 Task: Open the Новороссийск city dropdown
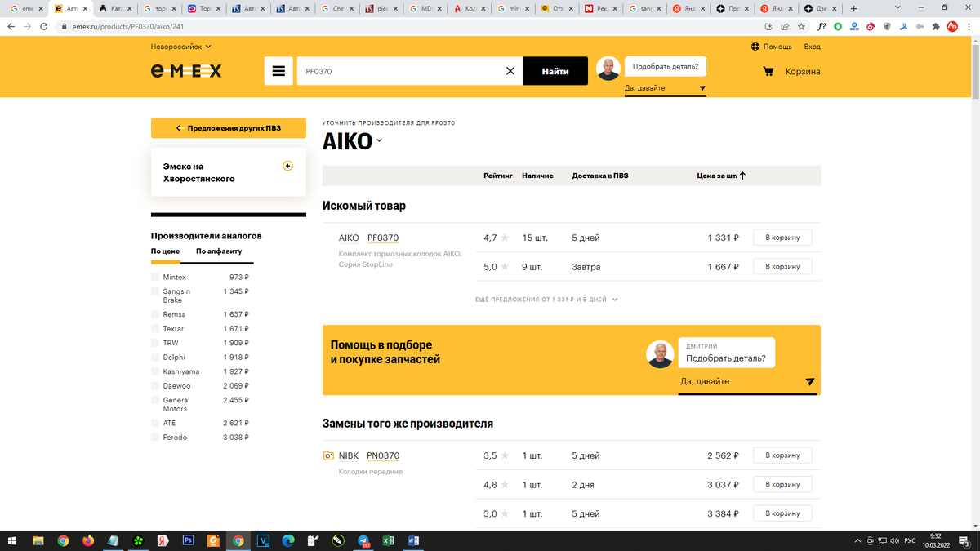pyautogui.click(x=181, y=47)
